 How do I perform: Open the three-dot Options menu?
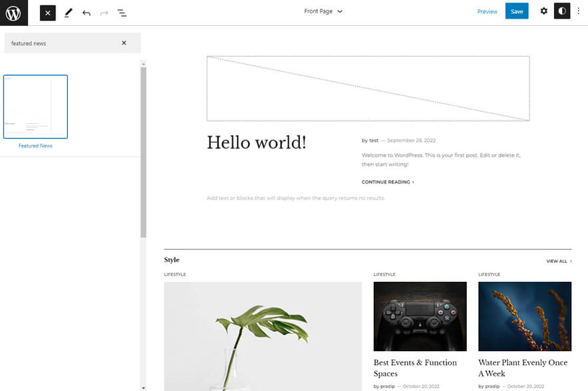pos(578,11)
